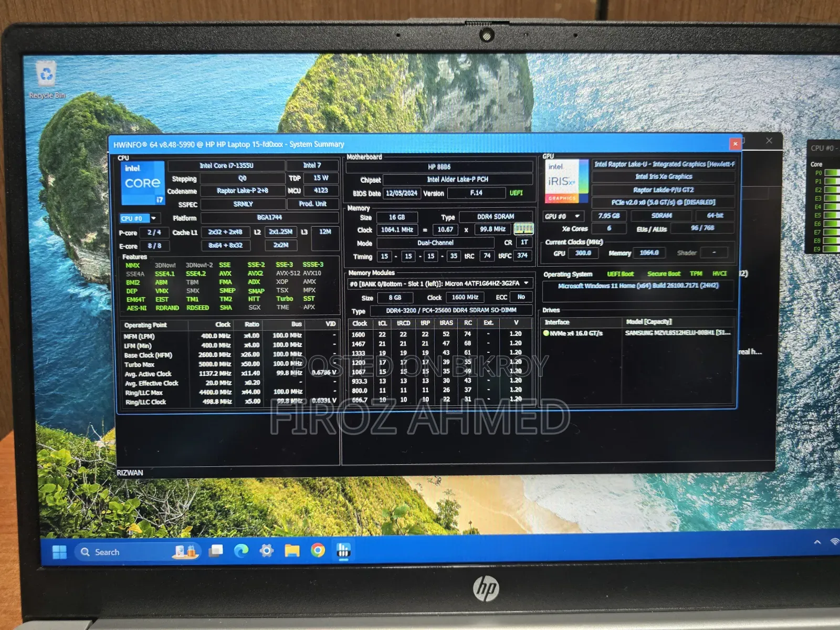The image size is (840, 630).
Task: Click the Windows Start button
Action: point(59,552)
